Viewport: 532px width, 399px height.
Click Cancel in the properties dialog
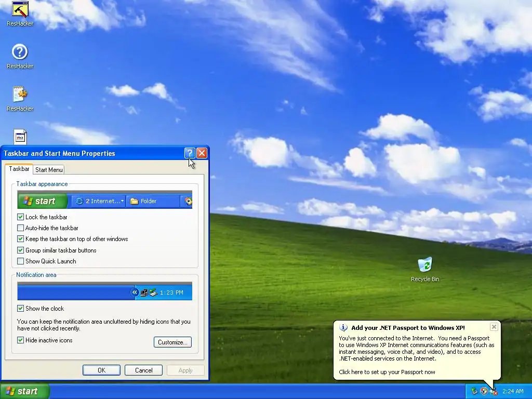click(143, 370)
